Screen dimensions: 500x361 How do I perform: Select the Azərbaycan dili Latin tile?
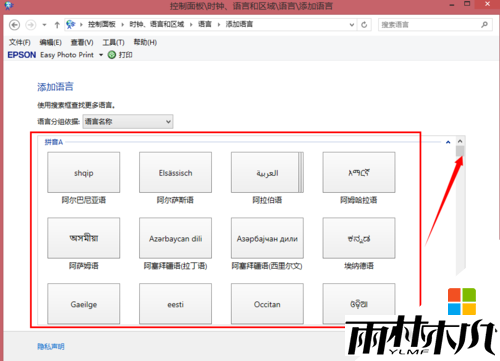tap(175, 238)
